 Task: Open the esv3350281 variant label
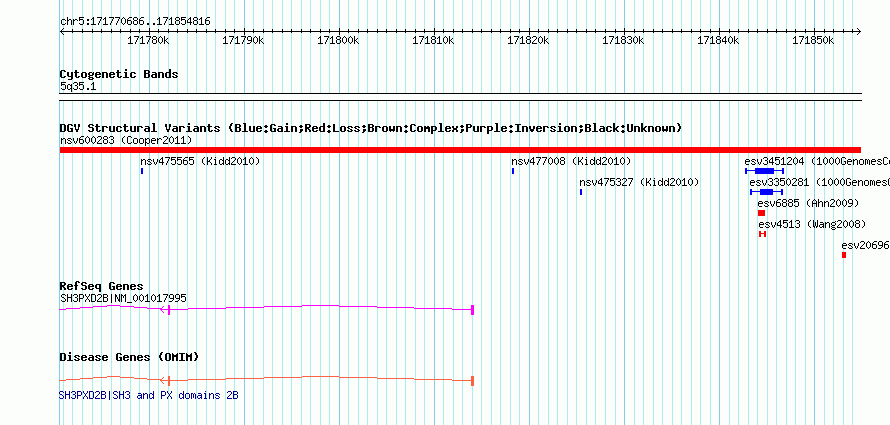point(820,183)
